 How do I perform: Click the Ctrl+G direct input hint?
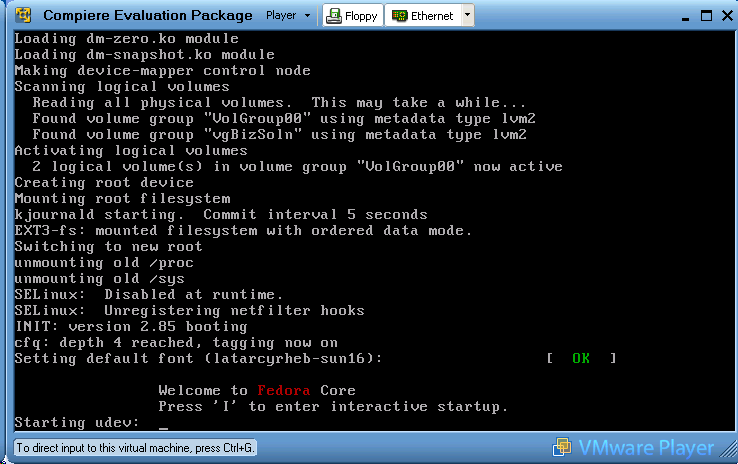point(136,449)
